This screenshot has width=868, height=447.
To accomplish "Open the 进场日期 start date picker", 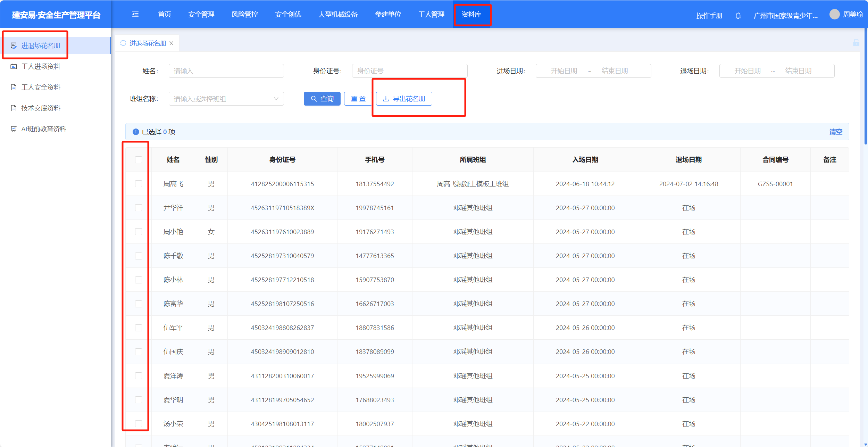I will coord(564,71).
